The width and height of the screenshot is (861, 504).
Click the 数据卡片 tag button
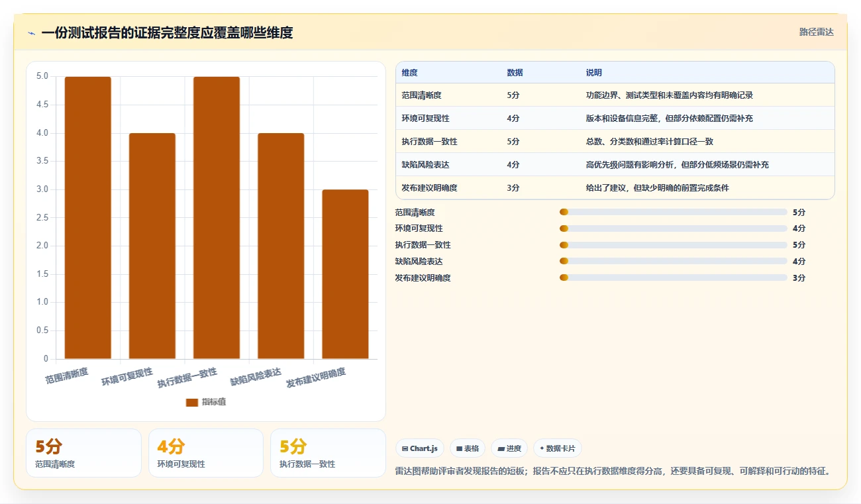point(558,448)
